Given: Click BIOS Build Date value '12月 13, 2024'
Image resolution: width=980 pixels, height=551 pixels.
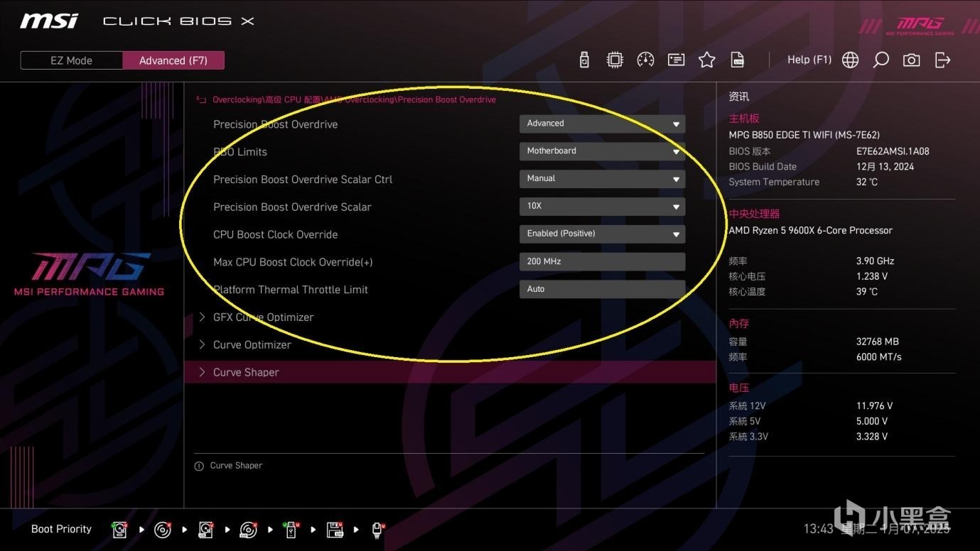Looking at the screenshot, I should (885, 167).
